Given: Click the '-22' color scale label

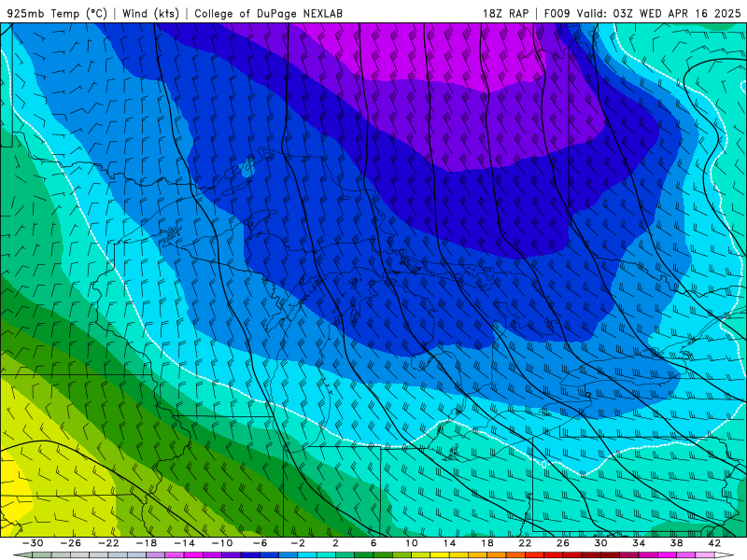Looking at the screenshot, I should coord(108,543).
